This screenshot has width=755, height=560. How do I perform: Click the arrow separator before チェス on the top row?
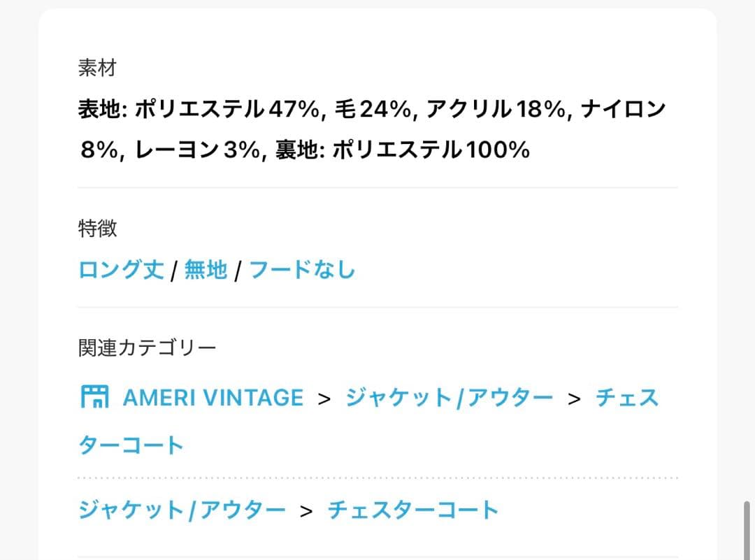click(574, 399)
